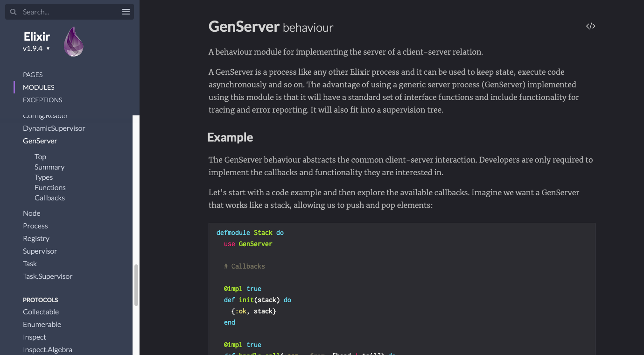
Task: Open the Registry module
Action: tap(36, 238)
